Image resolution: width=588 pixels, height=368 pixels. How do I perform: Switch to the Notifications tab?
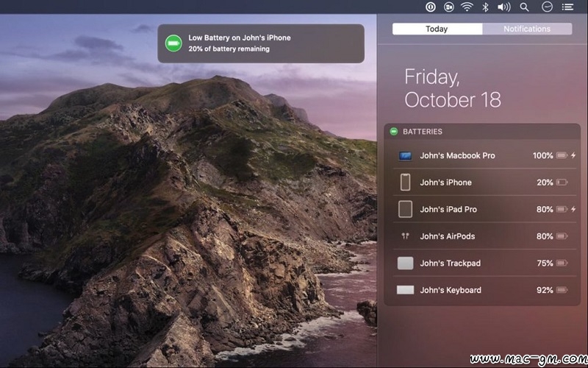tap(527, 29)
